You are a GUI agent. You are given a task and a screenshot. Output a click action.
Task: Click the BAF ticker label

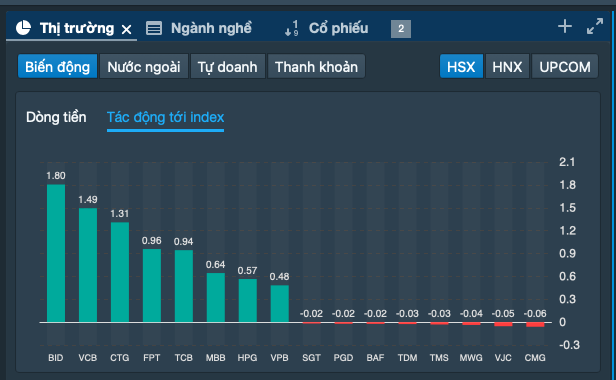click(376, 358)
